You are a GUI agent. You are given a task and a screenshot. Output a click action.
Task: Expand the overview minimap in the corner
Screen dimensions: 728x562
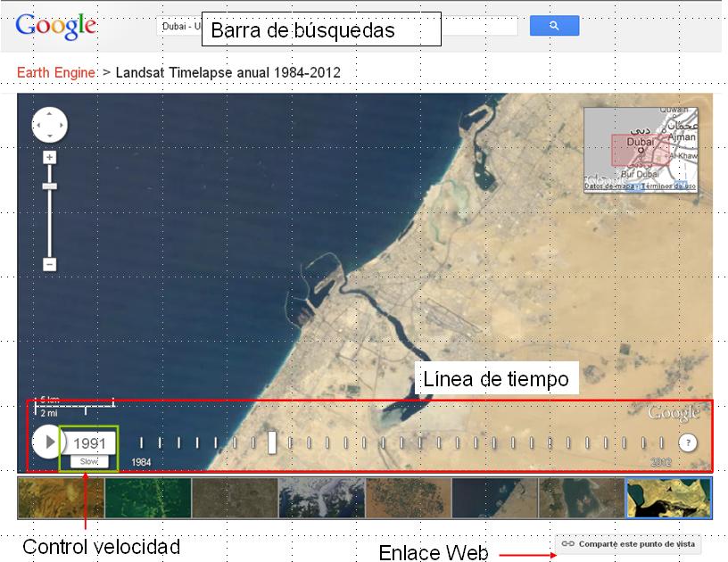pos(642,147)
